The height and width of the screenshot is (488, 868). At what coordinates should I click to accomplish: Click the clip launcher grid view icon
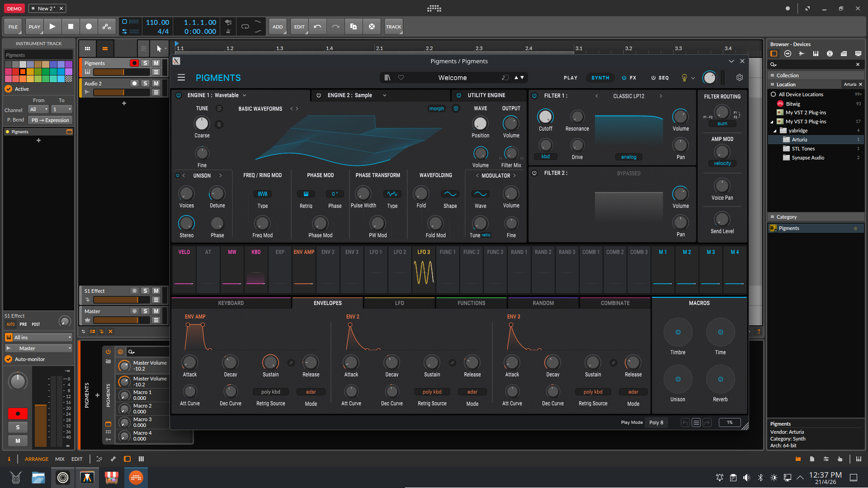click(88, 48)
